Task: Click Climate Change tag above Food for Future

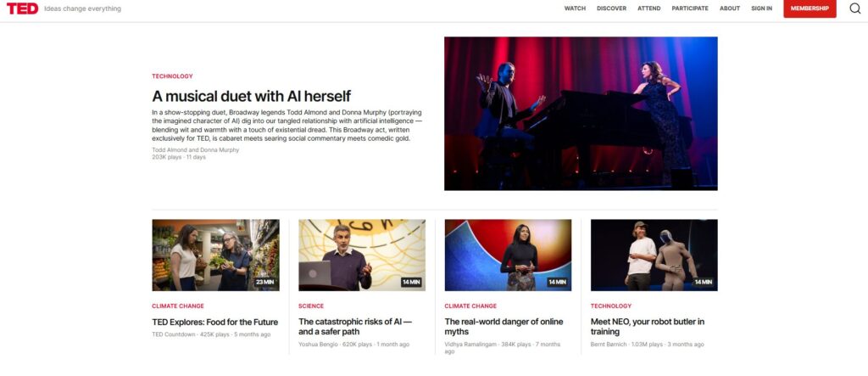Action: [x=178, y=306]
